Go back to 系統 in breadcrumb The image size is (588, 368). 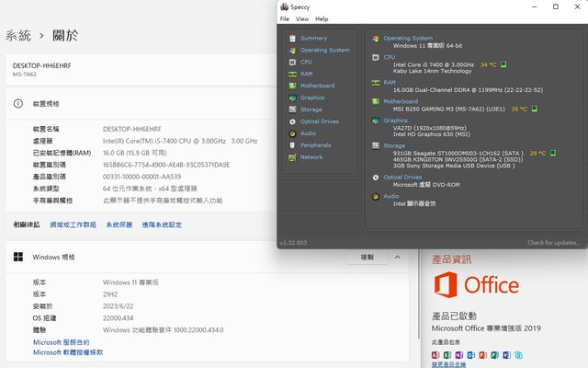pos(18,35)
